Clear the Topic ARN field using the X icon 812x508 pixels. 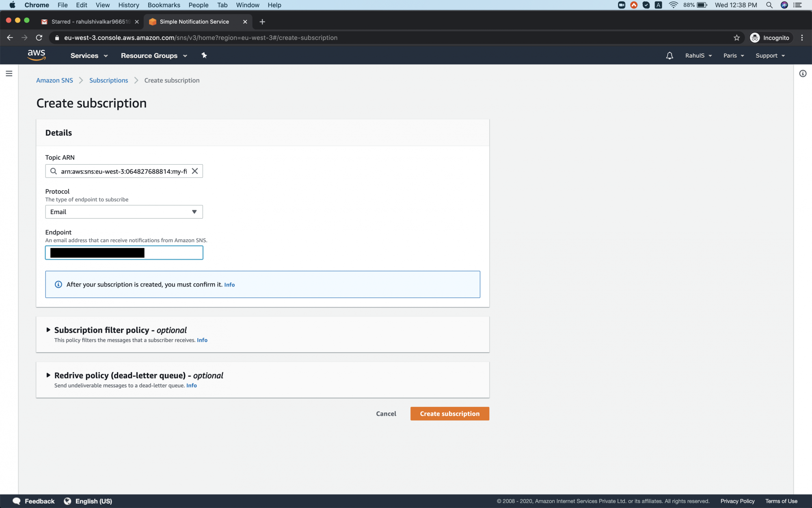pos(194,171)
